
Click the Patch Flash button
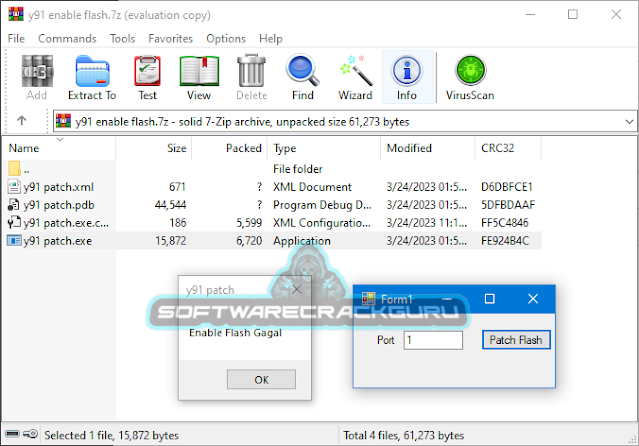coord(516,340)
